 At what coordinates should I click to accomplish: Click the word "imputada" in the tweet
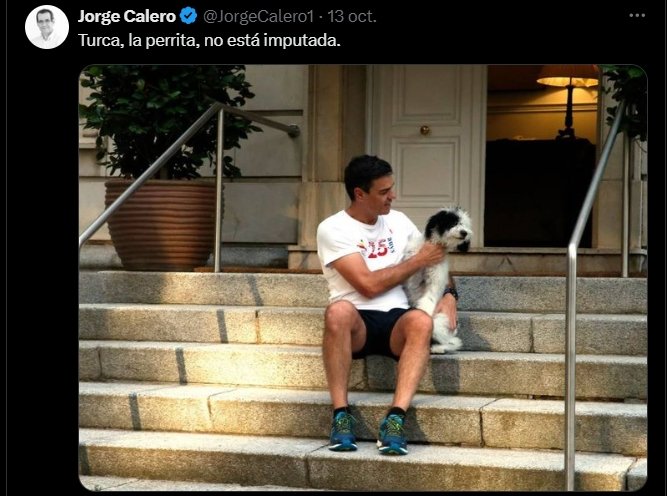(x=302, y=41)
